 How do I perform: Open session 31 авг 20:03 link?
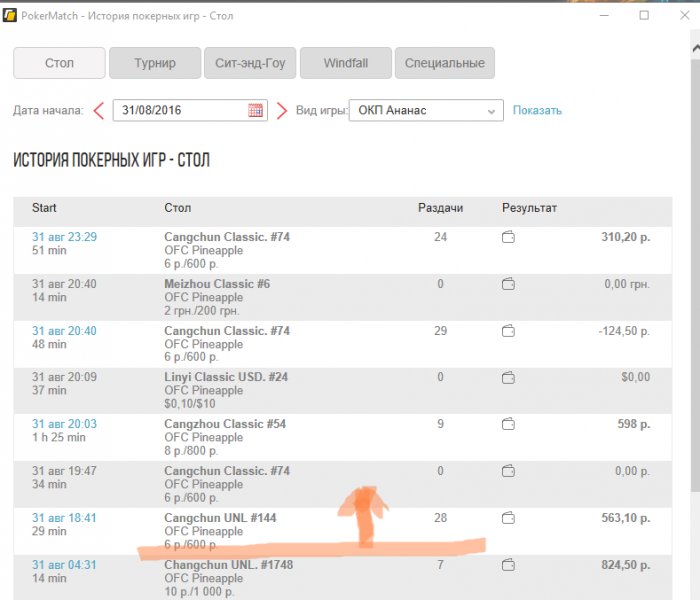(x=64, y=424)
